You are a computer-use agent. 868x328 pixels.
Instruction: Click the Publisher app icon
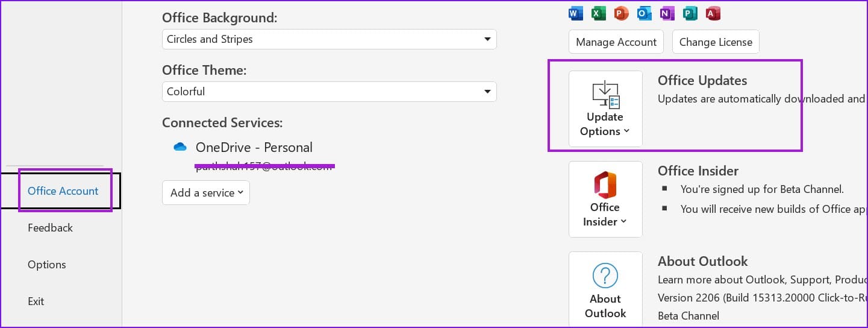[x=690, y=13]
